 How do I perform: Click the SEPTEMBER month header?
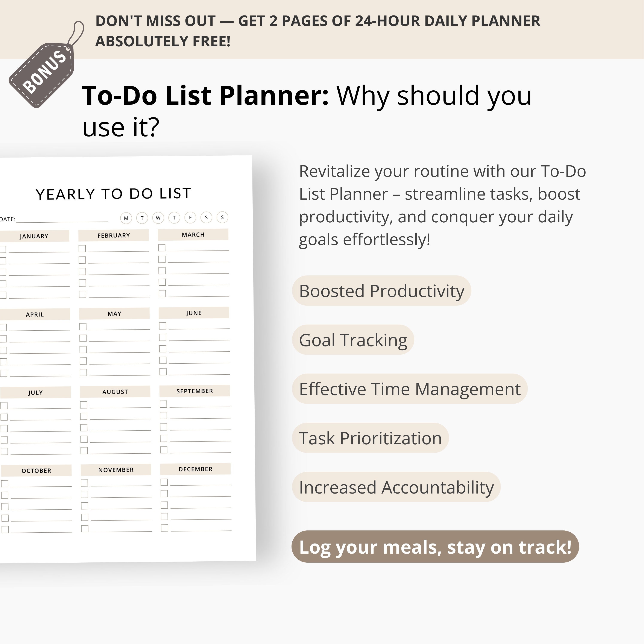[195, 391]
